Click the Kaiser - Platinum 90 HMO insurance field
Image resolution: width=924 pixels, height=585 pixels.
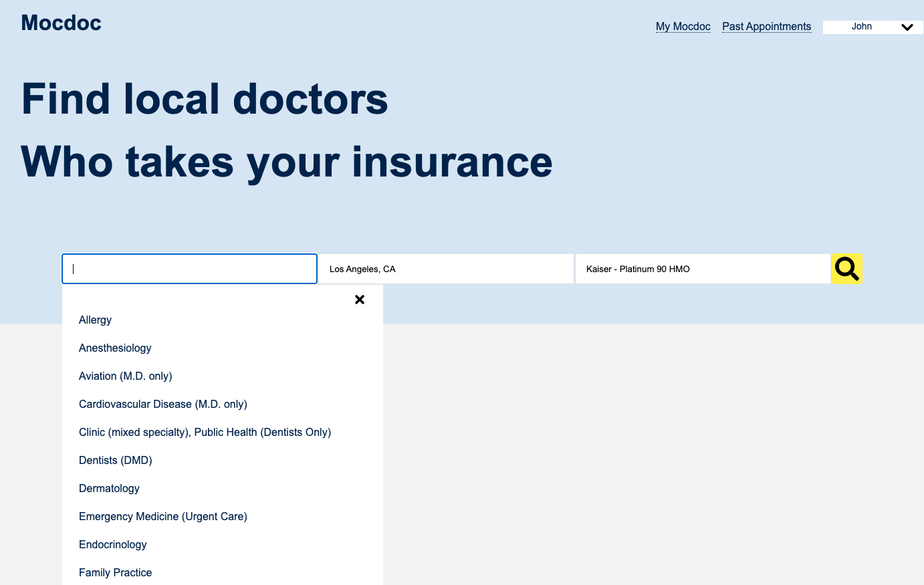(x=703, y=269)
